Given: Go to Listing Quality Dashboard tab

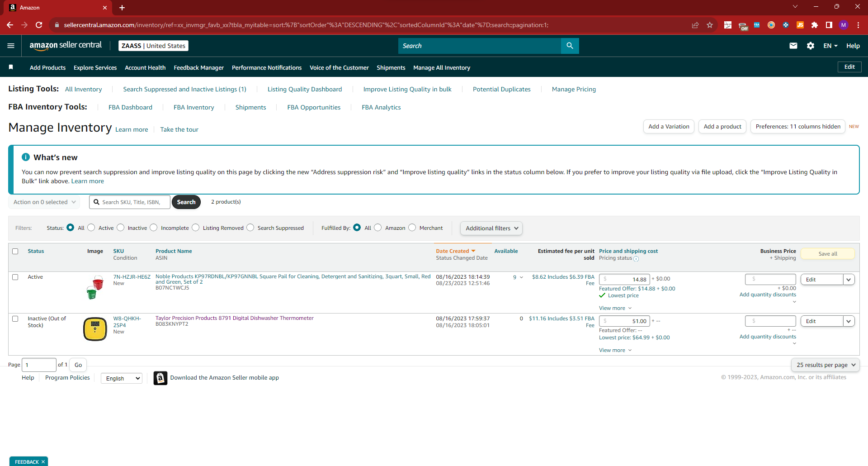Looking at the screenshot, I should click(x=305, y=89).
